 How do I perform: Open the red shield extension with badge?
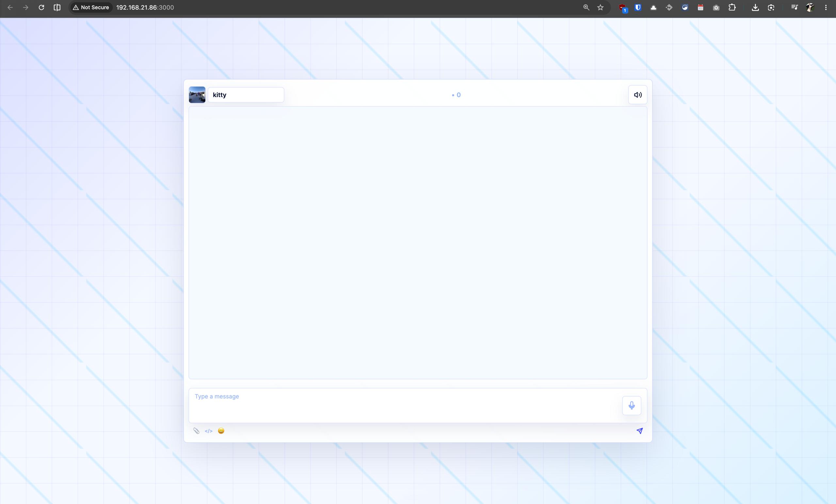(x=622, y=8)
